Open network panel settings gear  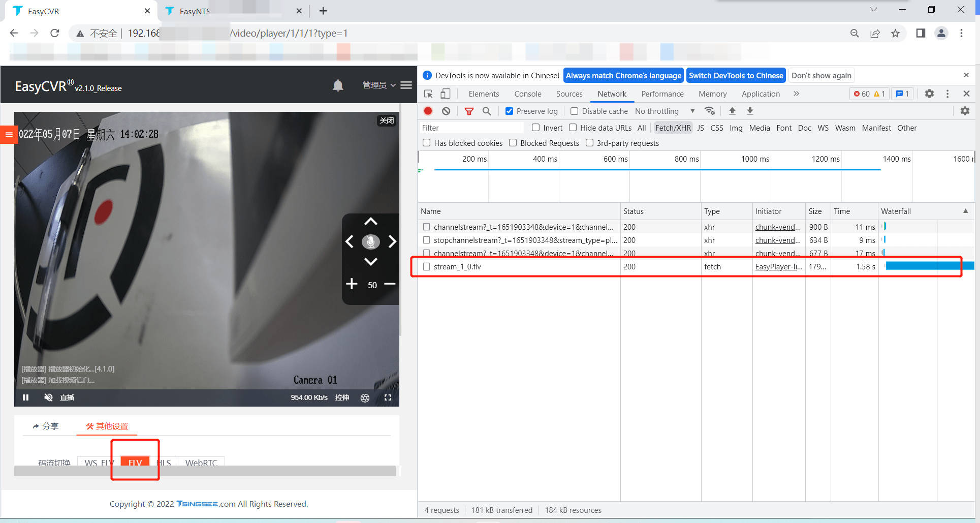coord(965,111)
